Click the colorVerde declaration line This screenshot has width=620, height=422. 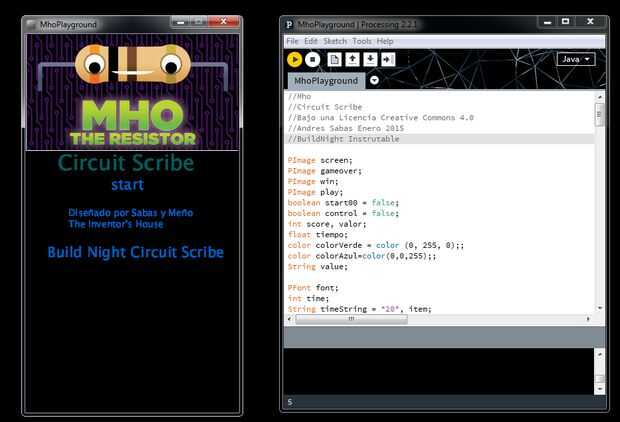pyautogui.click(x=376, y=245)
